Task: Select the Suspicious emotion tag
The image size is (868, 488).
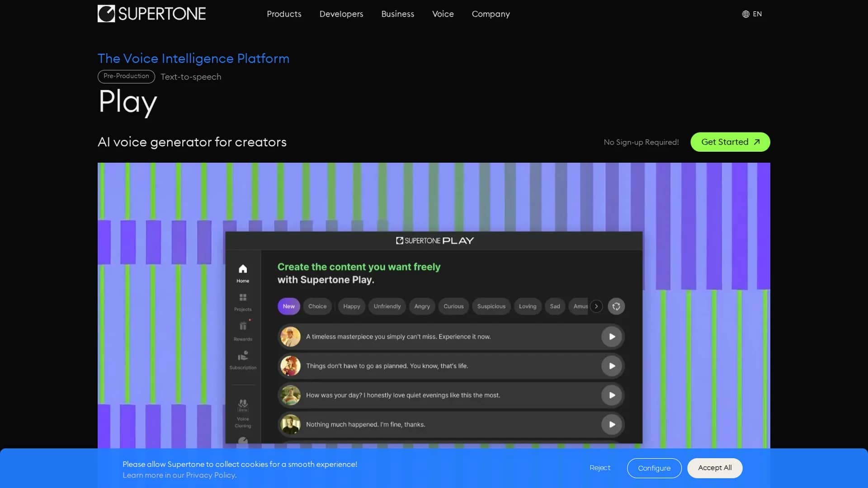Action: pos(491,306)
